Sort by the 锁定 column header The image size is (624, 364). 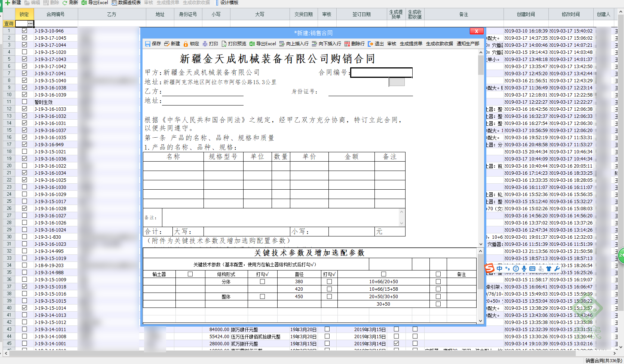(x=24, y=14)
